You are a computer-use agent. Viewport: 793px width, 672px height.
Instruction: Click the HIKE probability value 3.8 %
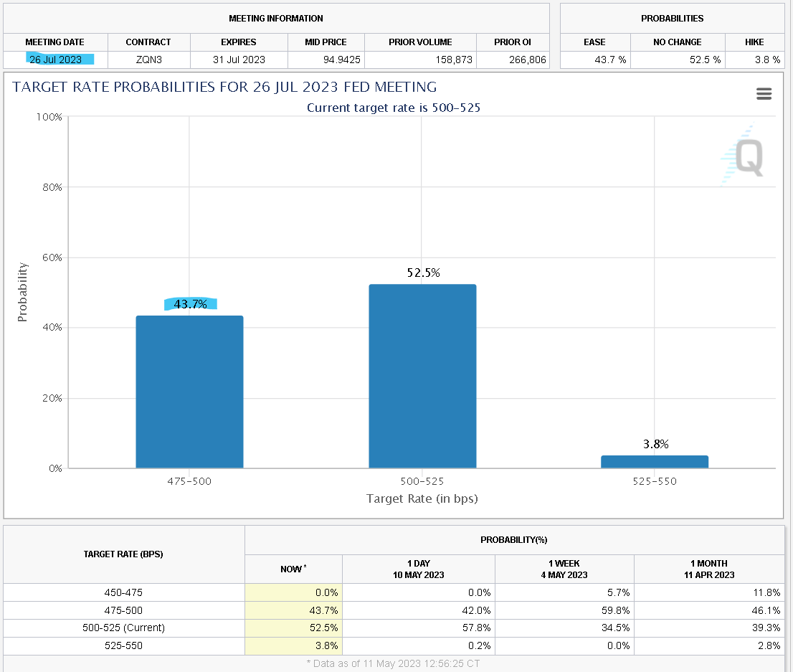(x=767, y=60)
